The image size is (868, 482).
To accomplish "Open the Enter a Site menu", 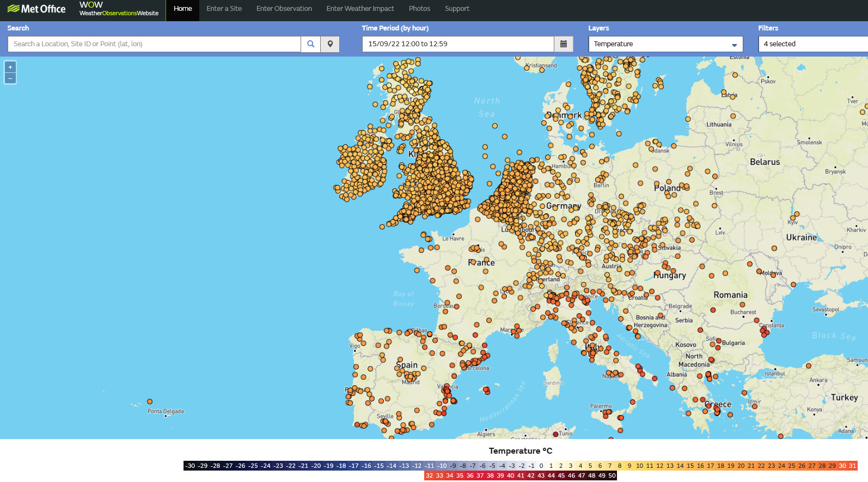I will click(x=224, y=9).
